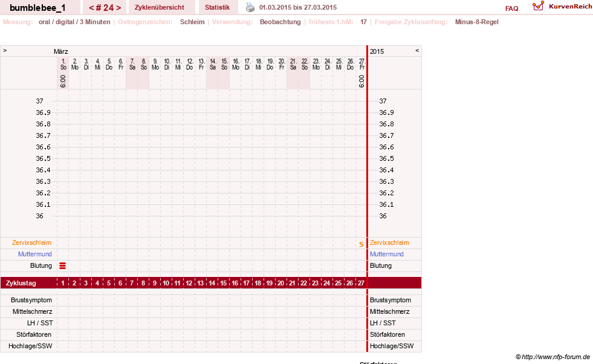The width and height of the screenshot is (593, 364).
Task: Click the left Zervixschleim row label
Action: (x=32, y=243)
